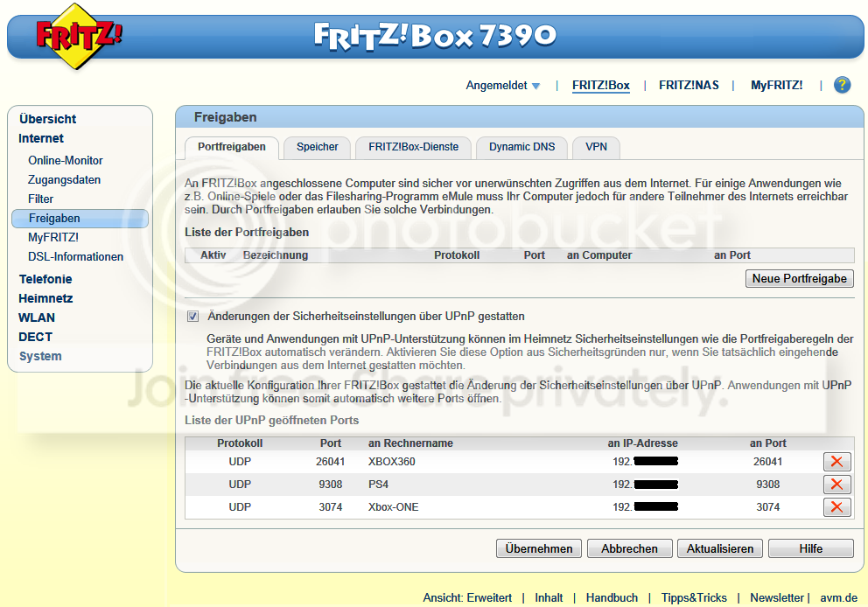Expand the Angemeldet dropdown
This screenshot has height=607, width=868.
pyautogui.click(x=502, y=85)
